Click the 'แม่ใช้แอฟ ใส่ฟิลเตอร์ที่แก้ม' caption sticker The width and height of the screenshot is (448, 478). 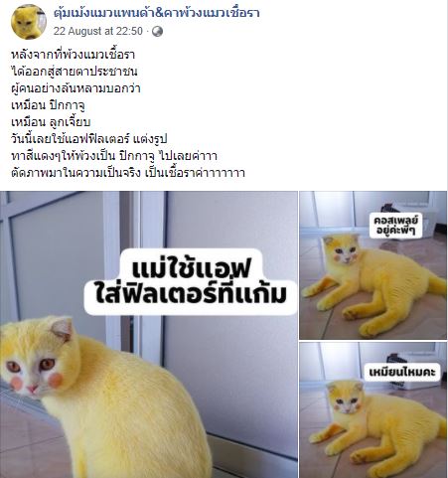[191, 282]
